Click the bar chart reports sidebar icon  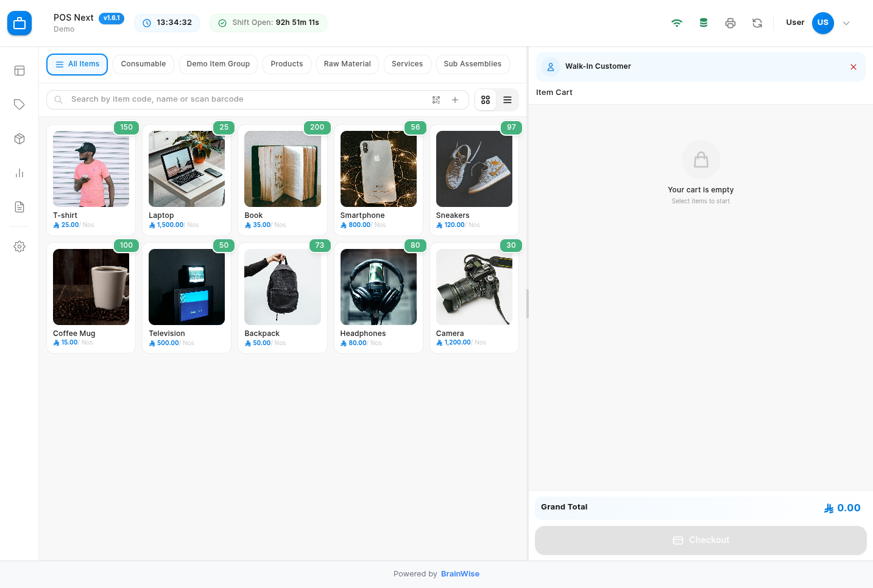[19, 173]
